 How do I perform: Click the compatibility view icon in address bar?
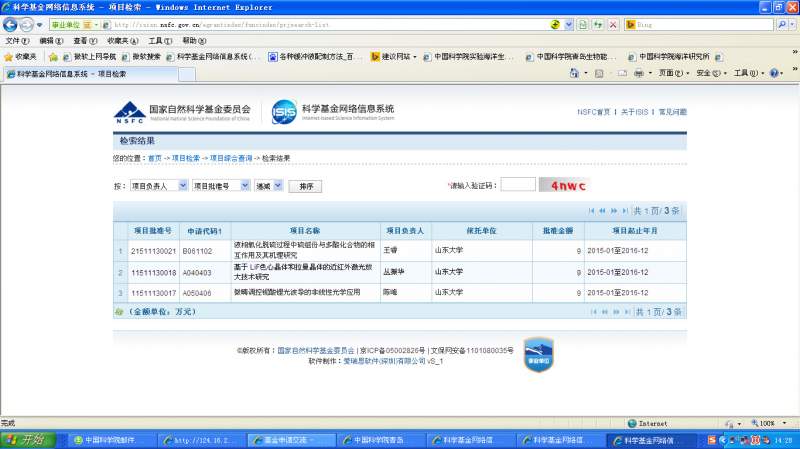(x=555, y=24)
